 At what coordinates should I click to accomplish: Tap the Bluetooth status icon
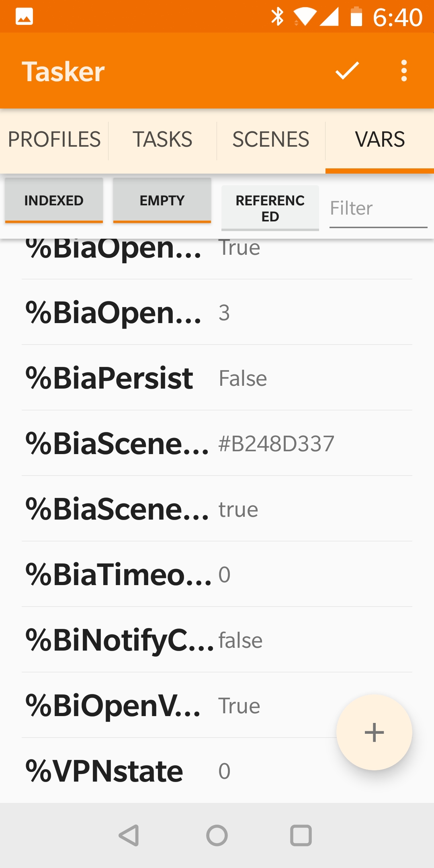pyautogui.click(x=277, y=16)
